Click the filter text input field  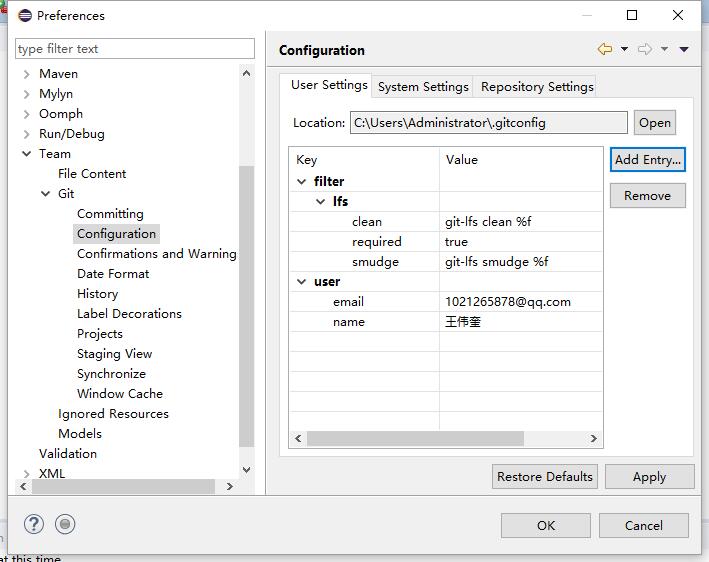pyautogui.click(x=135, y=49)
